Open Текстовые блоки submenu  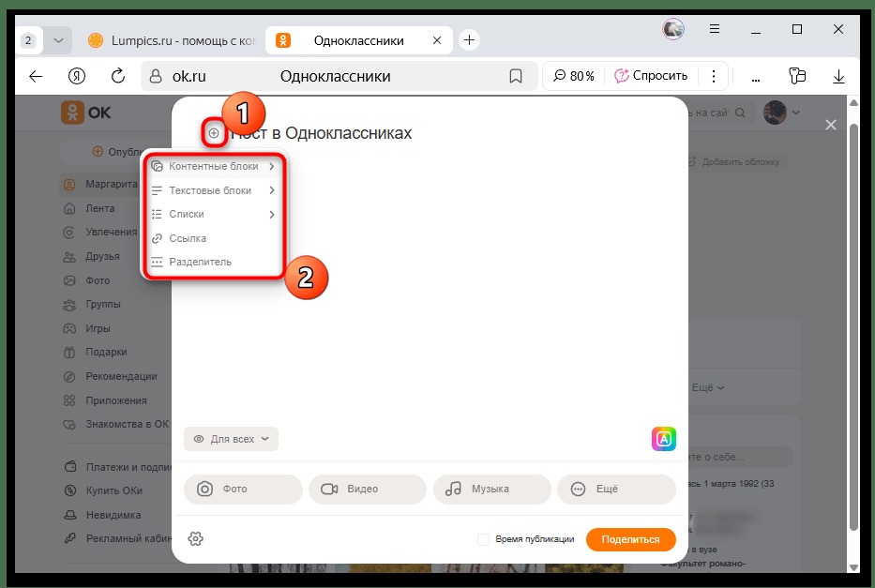pos(214,190)
